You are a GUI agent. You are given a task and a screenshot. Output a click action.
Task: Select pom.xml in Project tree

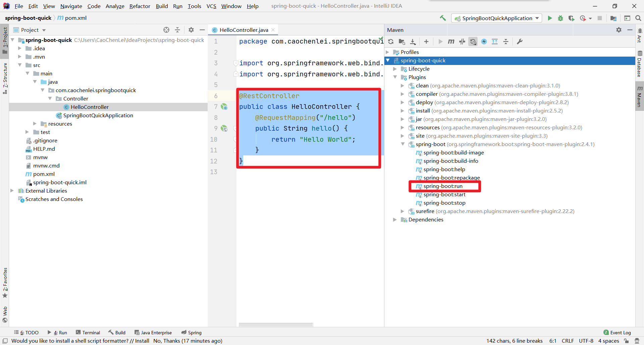click(x=44, y=174)
